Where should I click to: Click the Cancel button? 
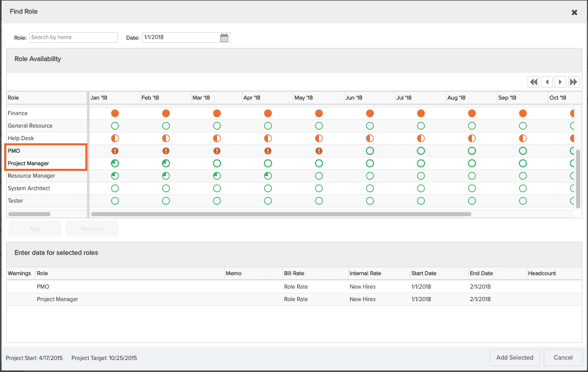coord(563,358)
